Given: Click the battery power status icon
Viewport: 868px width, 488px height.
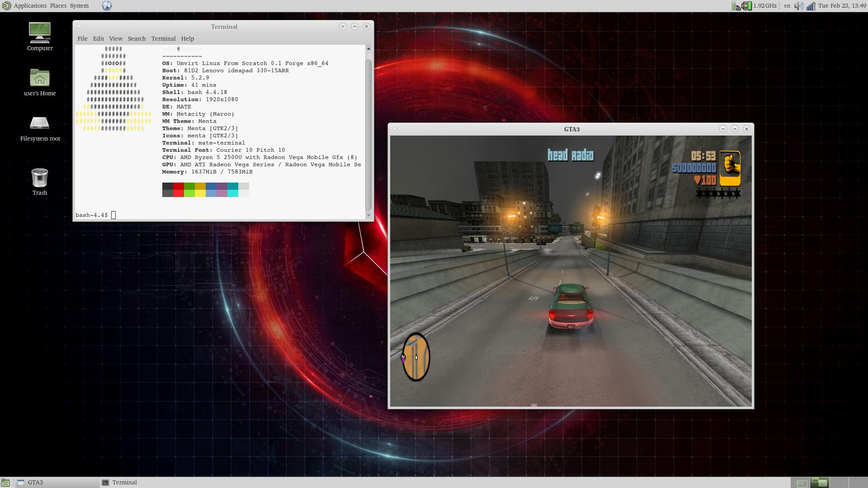Looking at the screenshot, I should [736, 6].
